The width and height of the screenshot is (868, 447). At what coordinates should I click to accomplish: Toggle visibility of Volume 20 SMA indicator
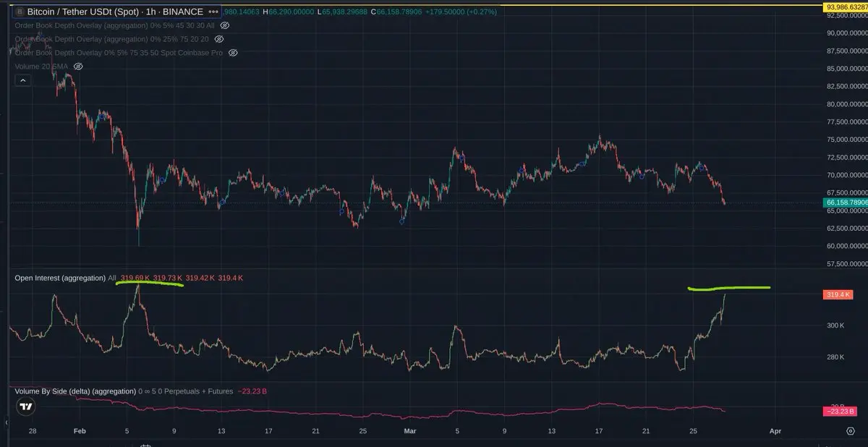pos(78,67)
